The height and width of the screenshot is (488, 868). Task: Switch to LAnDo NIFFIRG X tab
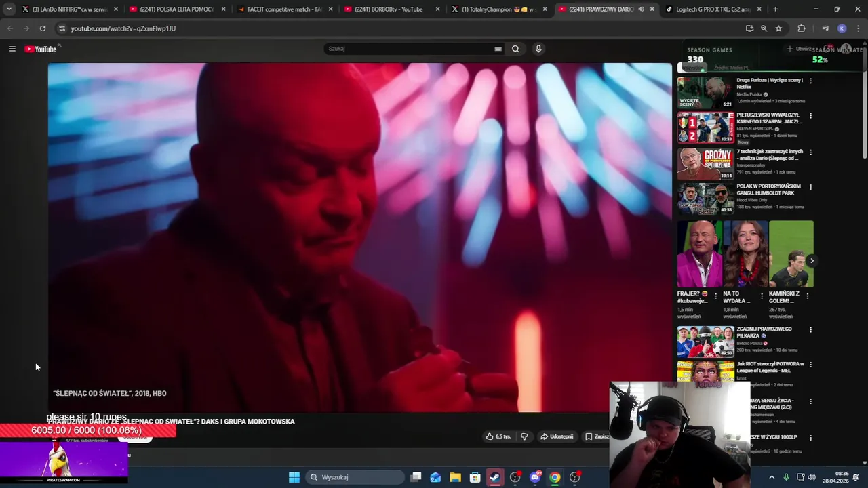tap(70, 9)
